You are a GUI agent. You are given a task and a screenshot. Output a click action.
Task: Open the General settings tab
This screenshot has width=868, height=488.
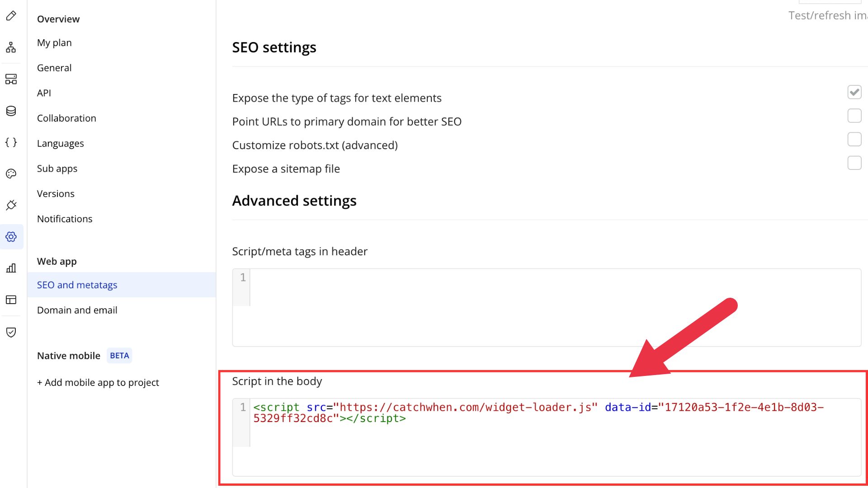(54, 68)
